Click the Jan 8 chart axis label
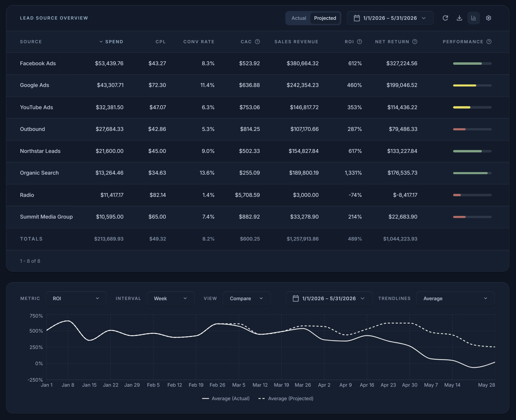Image resolution: width=516 pixels, height=420 pixels. 68,385
